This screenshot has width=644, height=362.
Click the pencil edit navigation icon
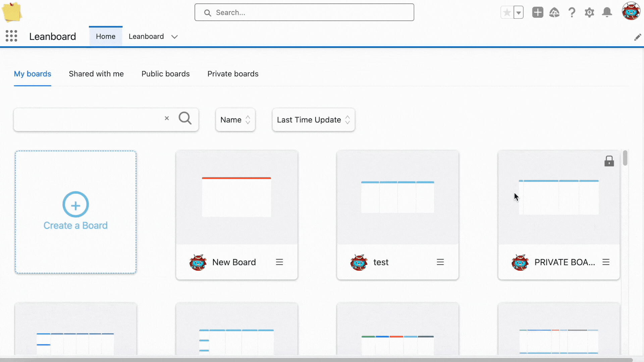pyautogui.click(x=637, y=37)
